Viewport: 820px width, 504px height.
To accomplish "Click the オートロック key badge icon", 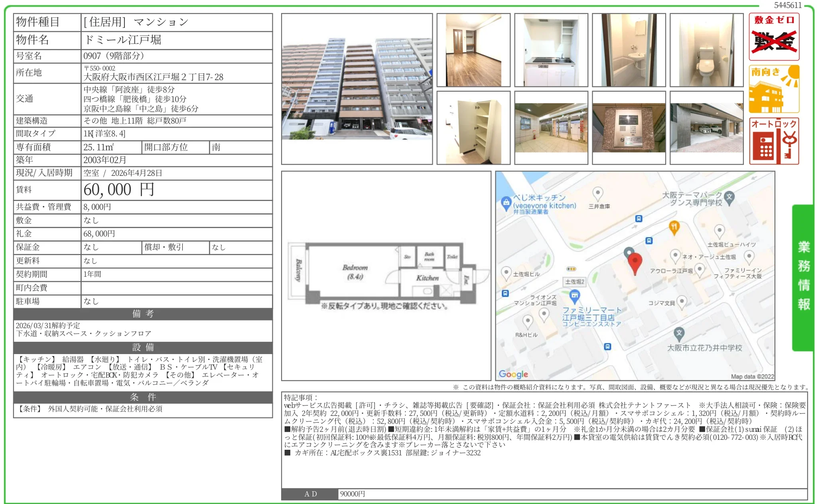I will 774,141.
